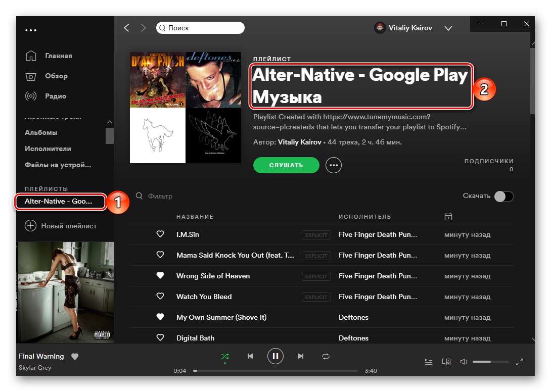Click the Final Warning album cover art
551x392 pixels.
[65, 292]
